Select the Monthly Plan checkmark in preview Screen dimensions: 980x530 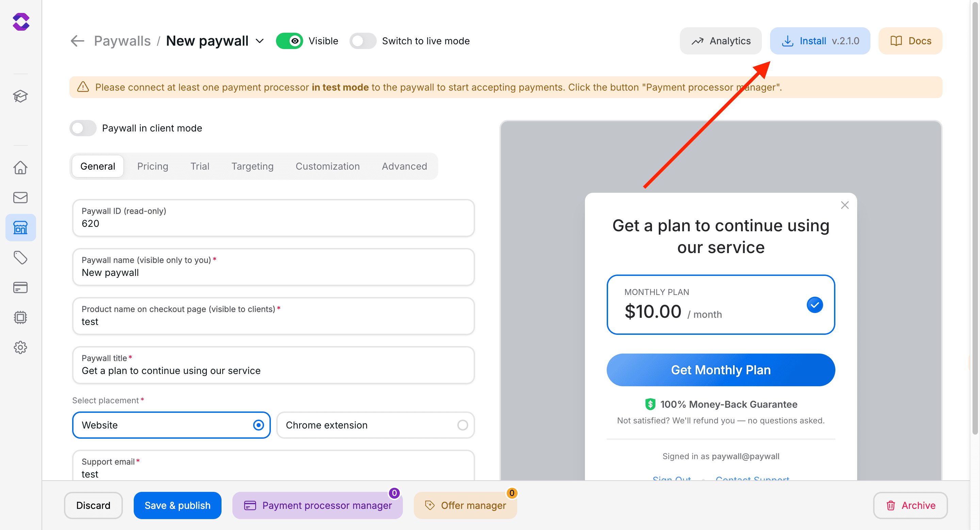[x=815, y=305]
